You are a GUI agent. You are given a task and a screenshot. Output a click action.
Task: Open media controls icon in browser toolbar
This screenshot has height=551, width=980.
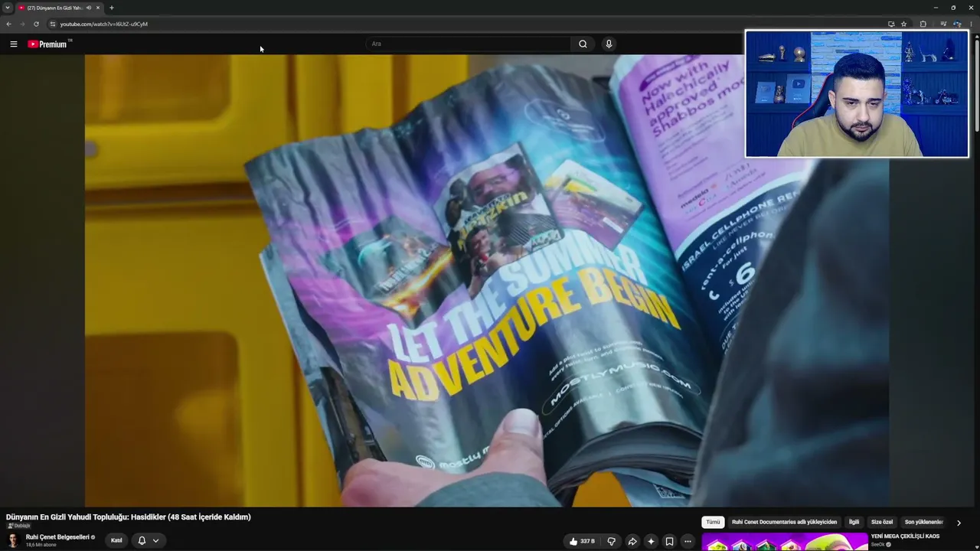(x=943, y=24)
